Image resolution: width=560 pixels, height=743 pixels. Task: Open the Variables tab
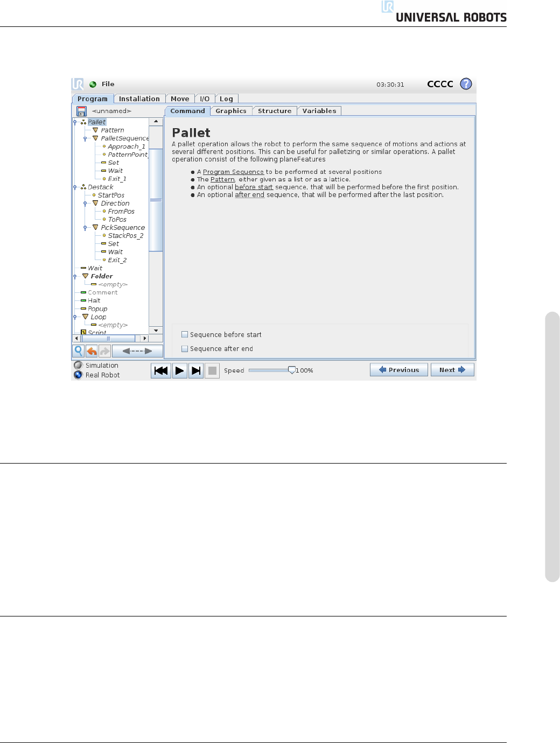(x=319, y=111)
